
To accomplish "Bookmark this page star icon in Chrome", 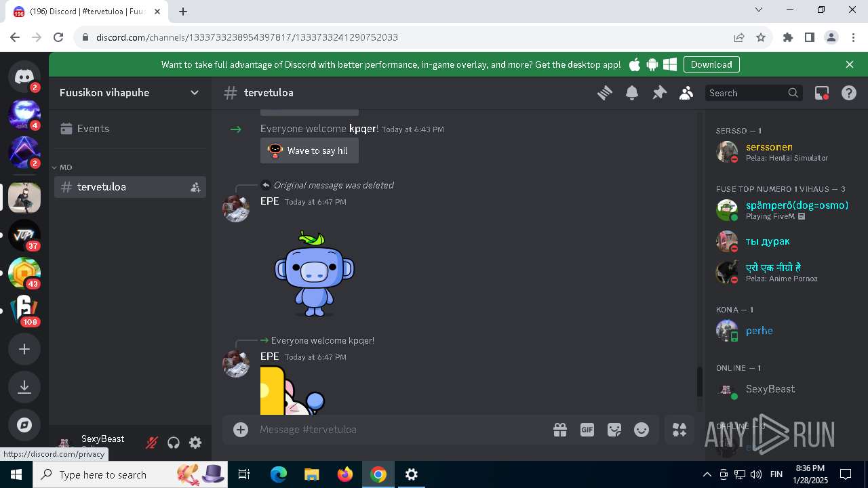I will 761,37.
